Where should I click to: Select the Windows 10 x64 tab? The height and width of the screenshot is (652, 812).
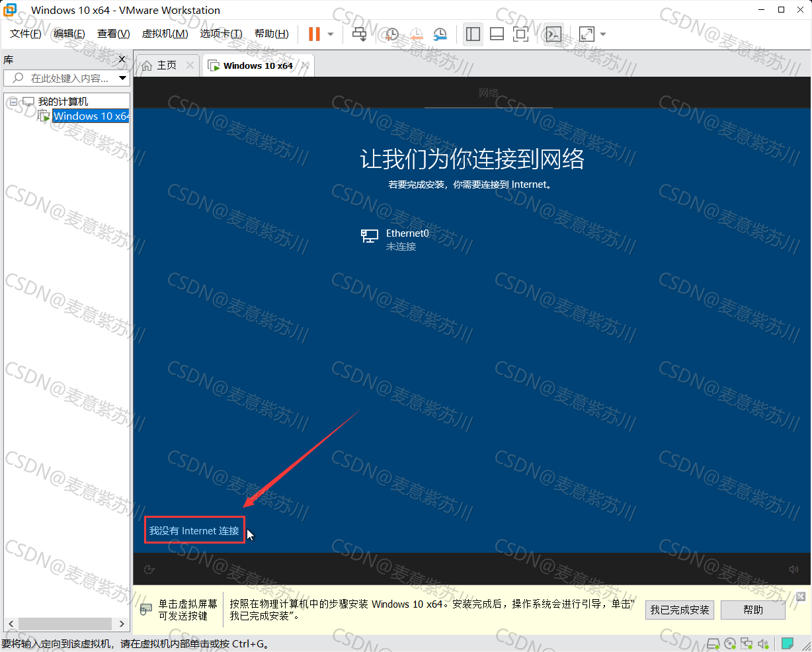(x=258, y=65)
